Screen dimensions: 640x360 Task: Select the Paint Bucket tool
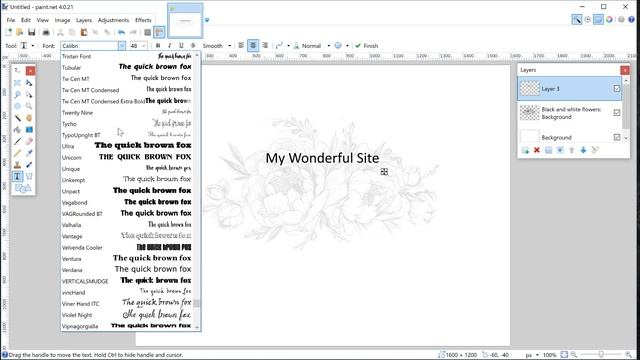coord(17,130)
